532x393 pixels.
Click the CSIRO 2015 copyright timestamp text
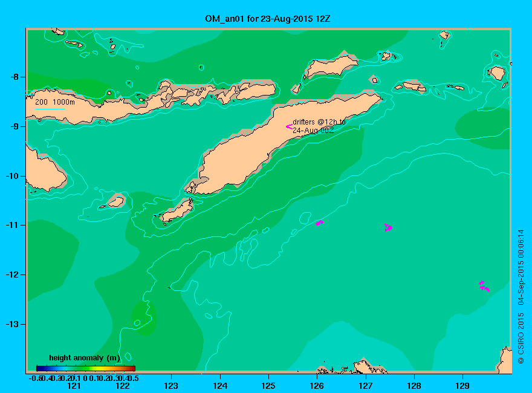(521, 297)
